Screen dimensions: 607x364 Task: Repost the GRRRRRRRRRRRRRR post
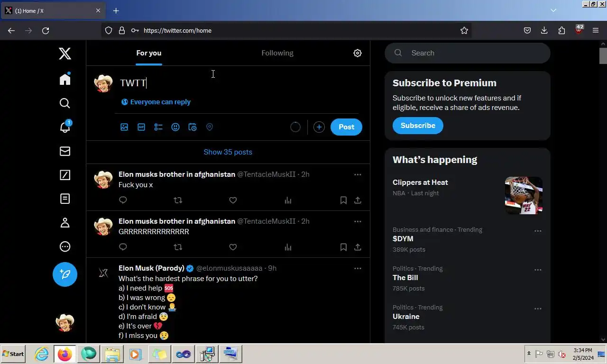pos(178,247)
